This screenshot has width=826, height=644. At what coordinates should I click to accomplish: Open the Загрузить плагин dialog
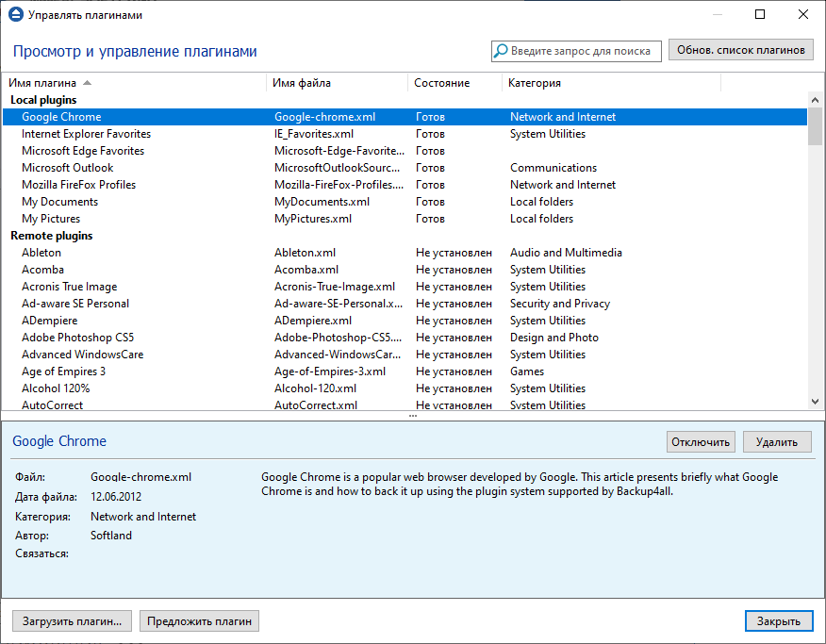73,620
